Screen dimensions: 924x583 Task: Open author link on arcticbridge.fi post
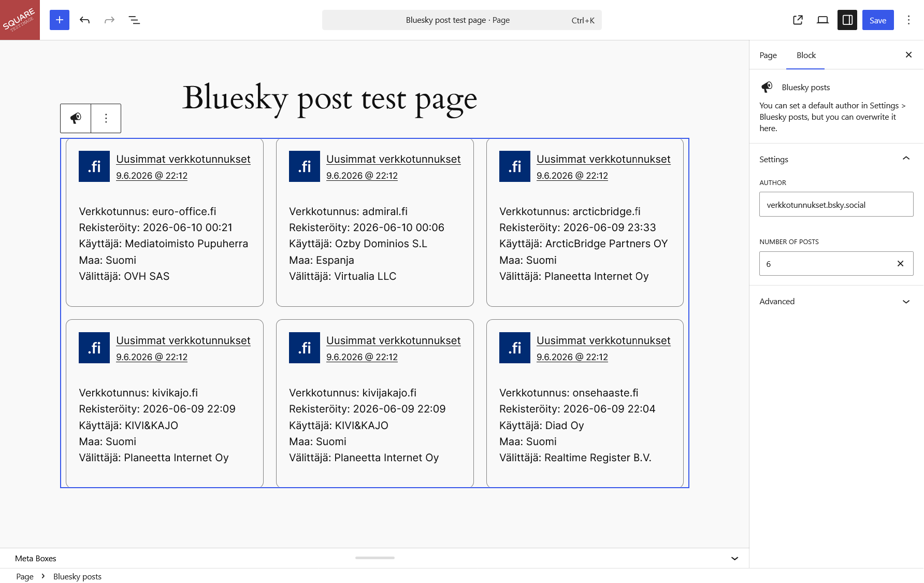(x=603, y=159)
